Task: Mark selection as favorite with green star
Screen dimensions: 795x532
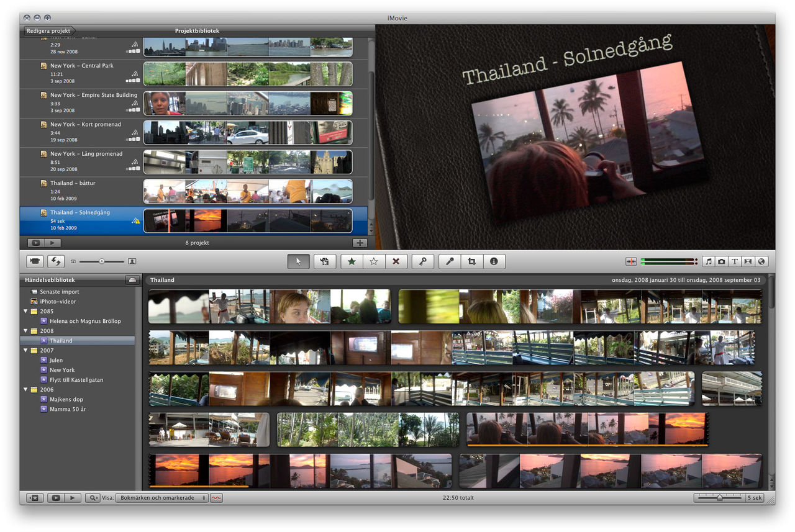Action: (x=351, y=261)
